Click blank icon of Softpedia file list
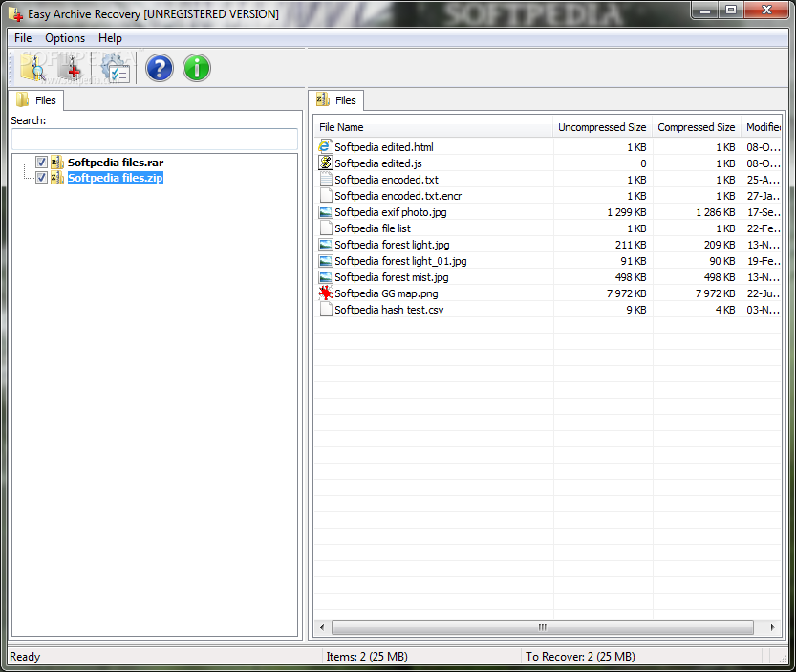 [x=326, y=228]
